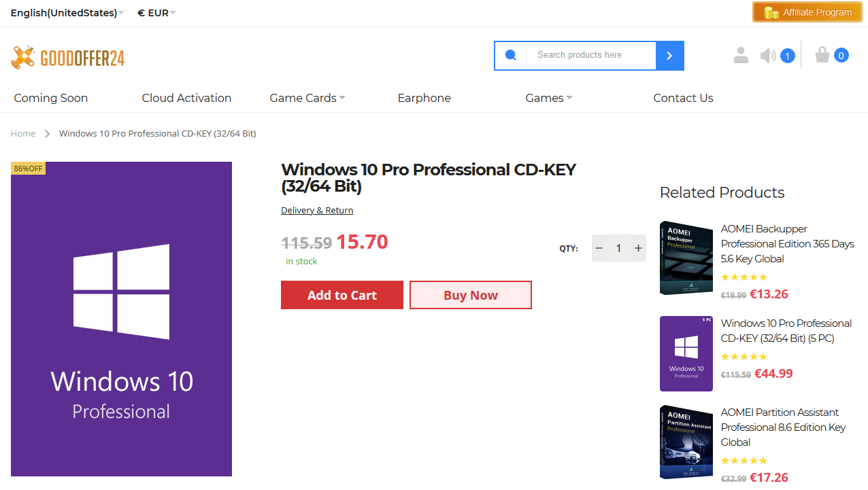This screenshot has height=490, width=868.
Task: Open AOMEI Backupper Professional Edition title link
Action: pyautogui.click(x=787, y=244)
